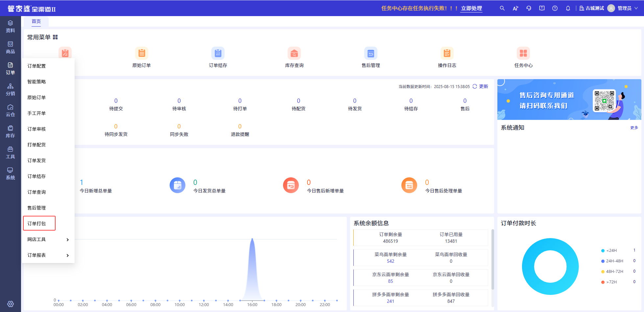Open the 分销 sidebar section
The width and height of the screenshot is (644, 312).
(11, 90)
